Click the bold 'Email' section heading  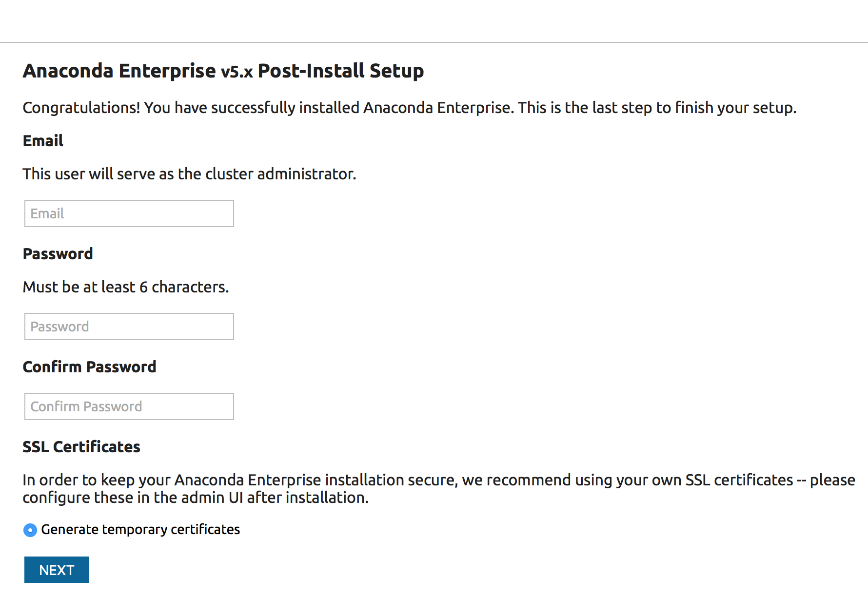click(43, 141)
